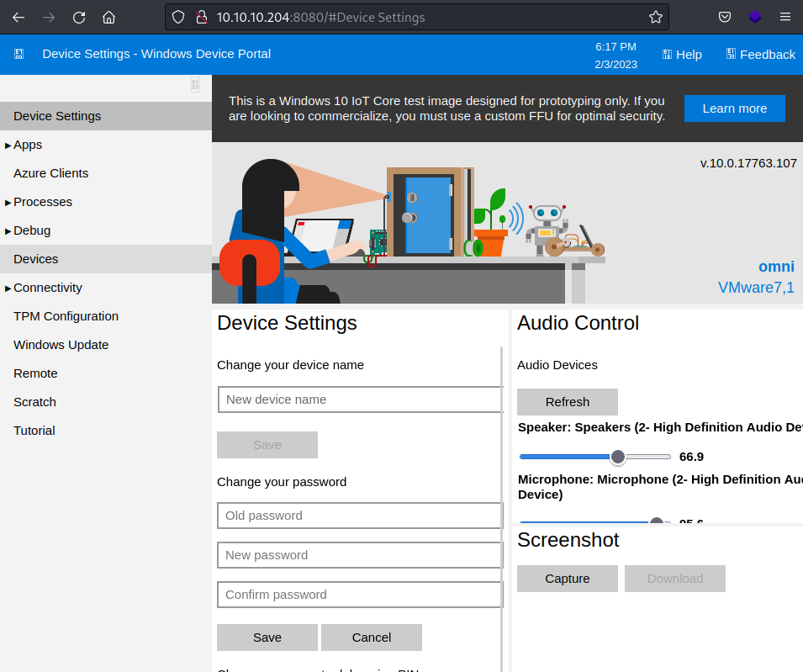
Task: Select Device Settings in sidebar
Action: tap(106, 116)
